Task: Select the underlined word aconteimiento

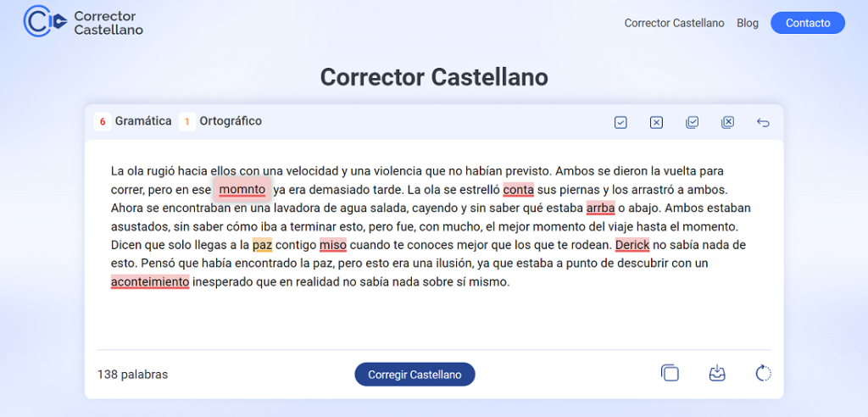Action: pos(150,282)
